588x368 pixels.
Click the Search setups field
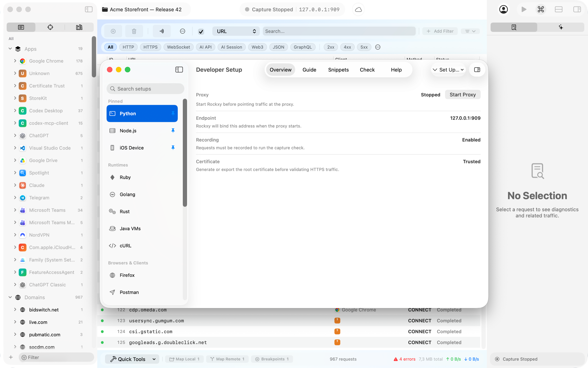pos(145,89)
